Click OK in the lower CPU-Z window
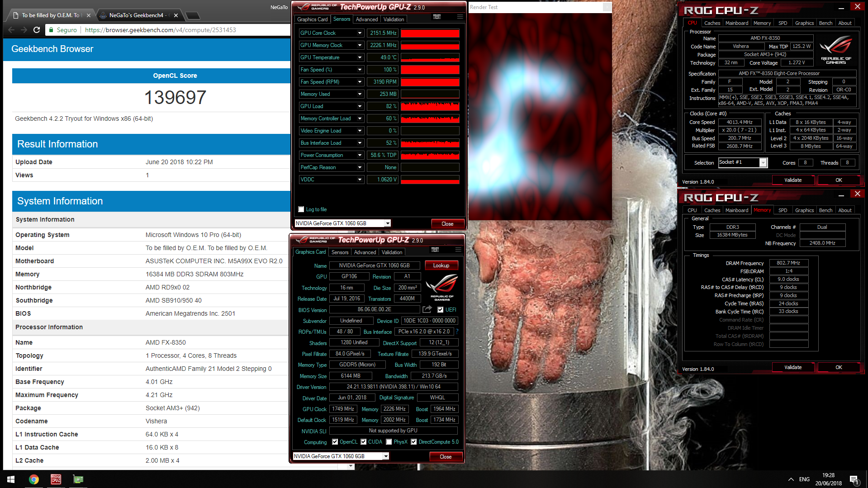Viewport: 868px width, 488px height. [839, 367]
